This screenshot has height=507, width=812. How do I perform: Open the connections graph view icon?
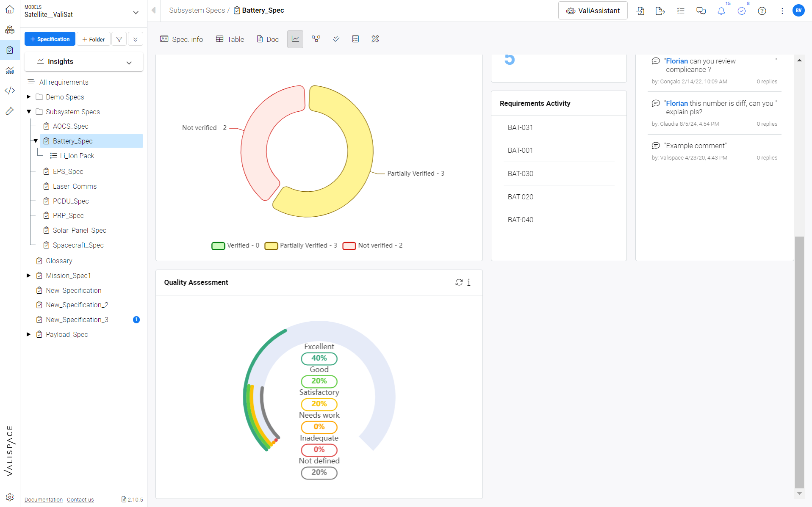pyautogui.click(x=316, y=39)
